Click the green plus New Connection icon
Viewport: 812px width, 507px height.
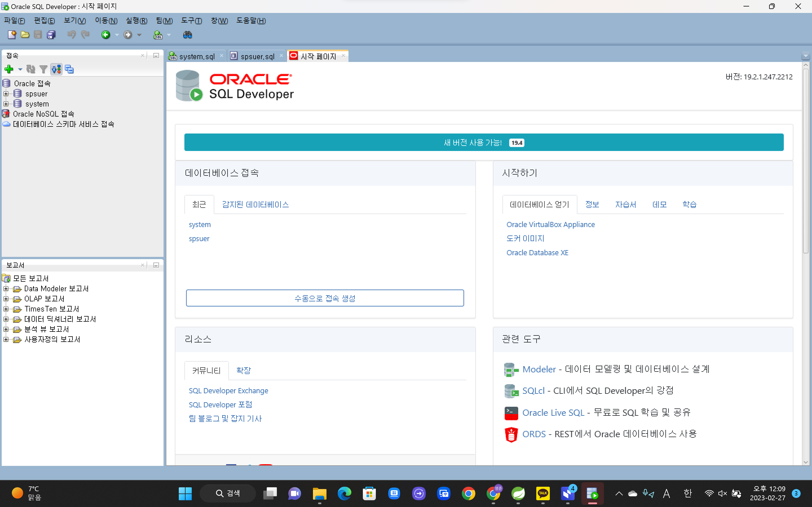[9, 69]
